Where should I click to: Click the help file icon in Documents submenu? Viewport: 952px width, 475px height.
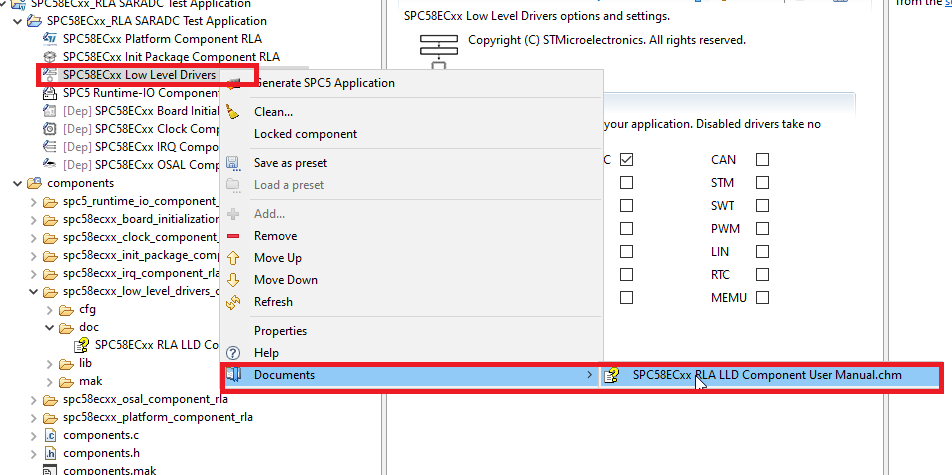click(612, 375)
